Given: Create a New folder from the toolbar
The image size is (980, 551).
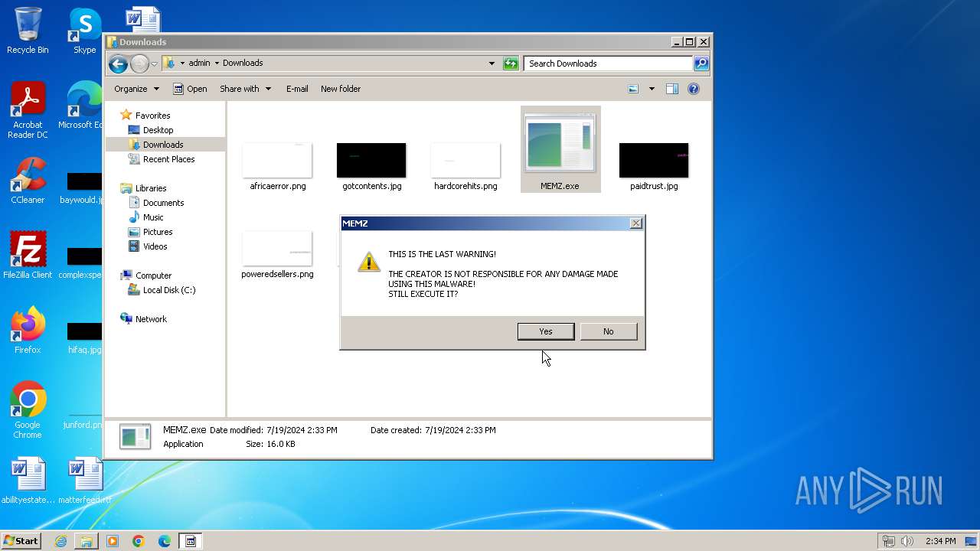Looking at the screenshot, I should 341,89.
